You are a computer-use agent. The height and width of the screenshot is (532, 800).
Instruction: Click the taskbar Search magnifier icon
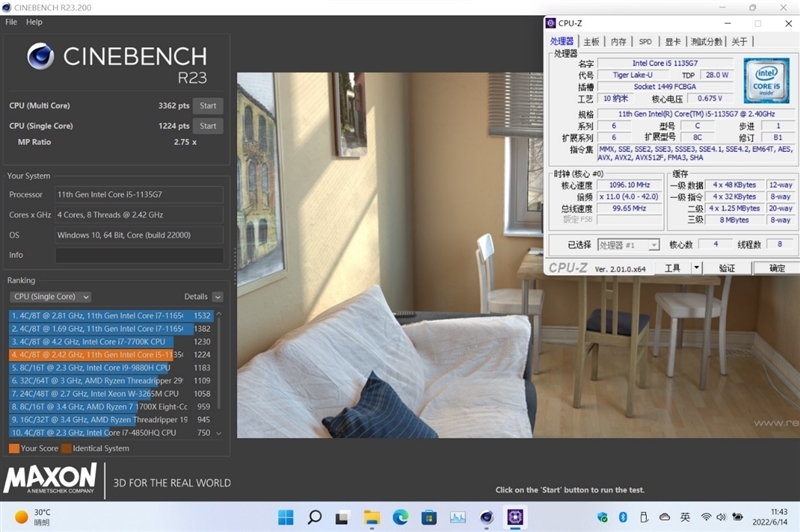pos(314,517)
